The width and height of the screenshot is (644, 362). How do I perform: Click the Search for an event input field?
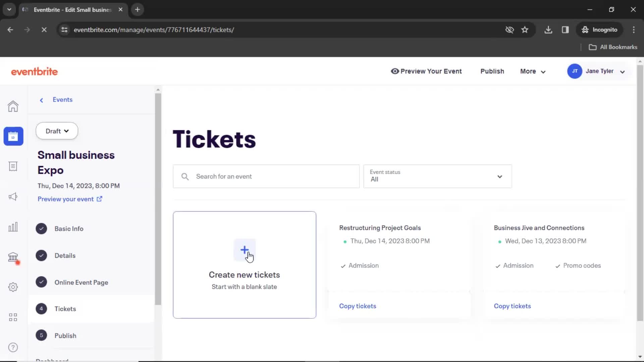tap(266, 176)
